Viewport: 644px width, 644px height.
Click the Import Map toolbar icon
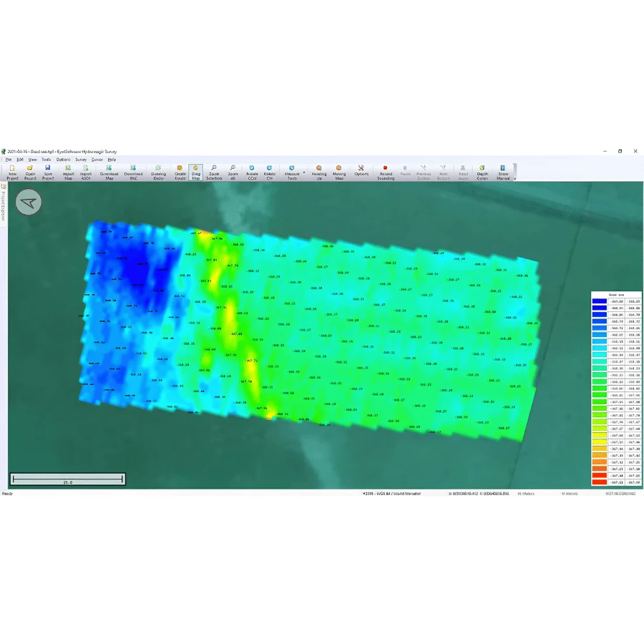point(68,172)
